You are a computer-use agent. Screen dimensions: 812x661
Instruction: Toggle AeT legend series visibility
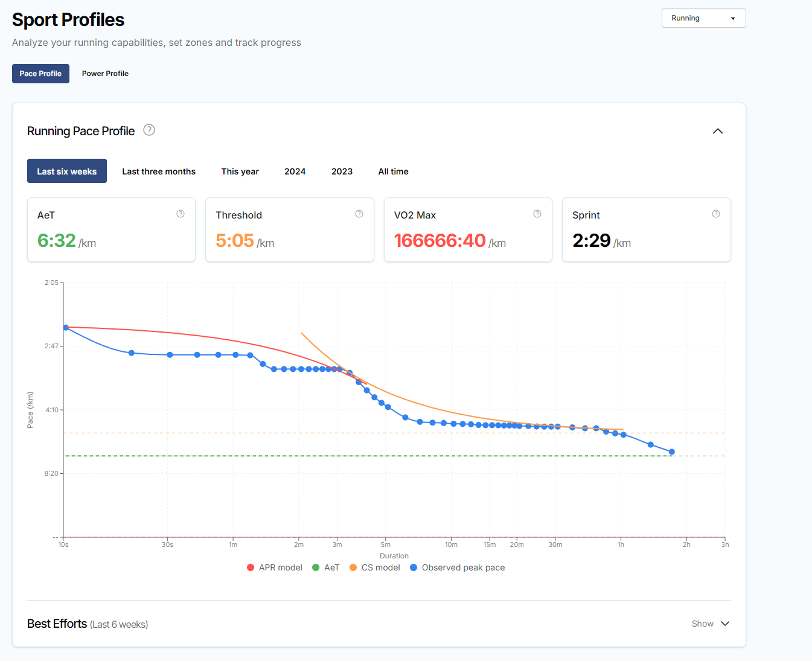(326, 567)
